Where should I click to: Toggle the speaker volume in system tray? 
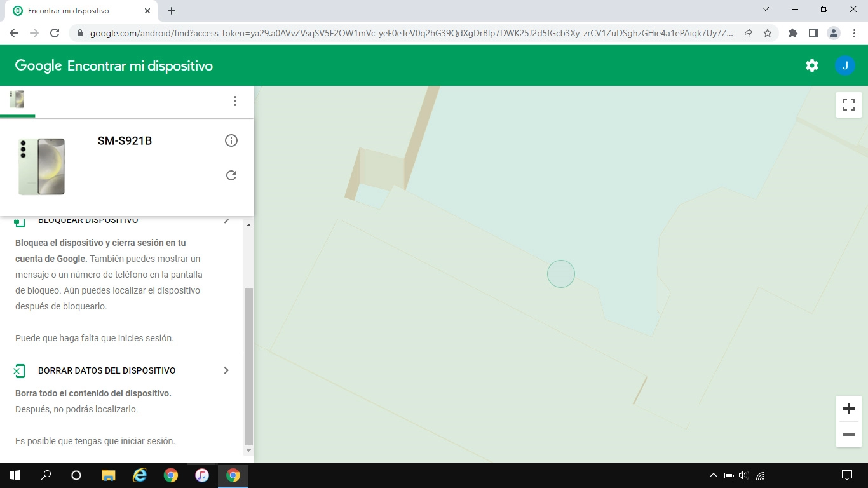(742, 475)
